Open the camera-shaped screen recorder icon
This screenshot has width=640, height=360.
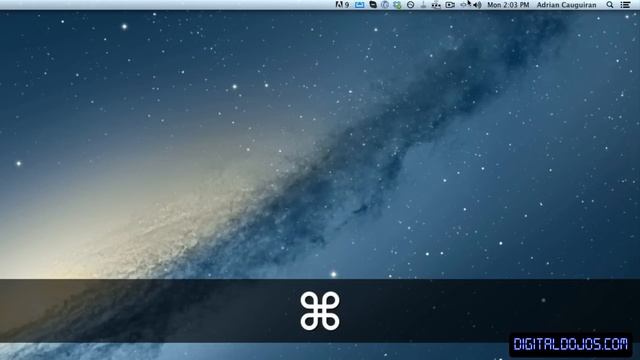450,5
